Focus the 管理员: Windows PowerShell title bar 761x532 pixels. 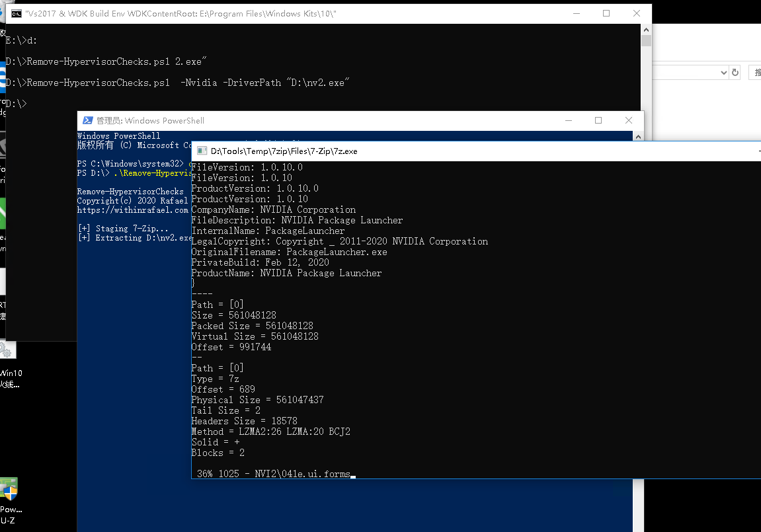coord(331,120)
